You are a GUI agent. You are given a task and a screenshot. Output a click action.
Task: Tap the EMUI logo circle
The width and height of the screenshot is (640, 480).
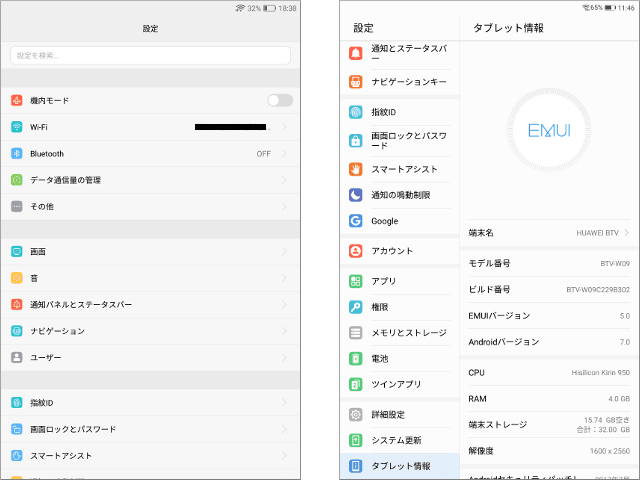pos(549,131)
